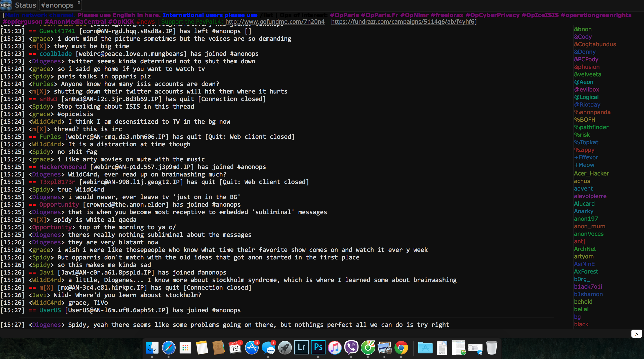Close the #anonops tab
Image resolution: width=644 pixels, height=359 pixels.
(79, 2)
